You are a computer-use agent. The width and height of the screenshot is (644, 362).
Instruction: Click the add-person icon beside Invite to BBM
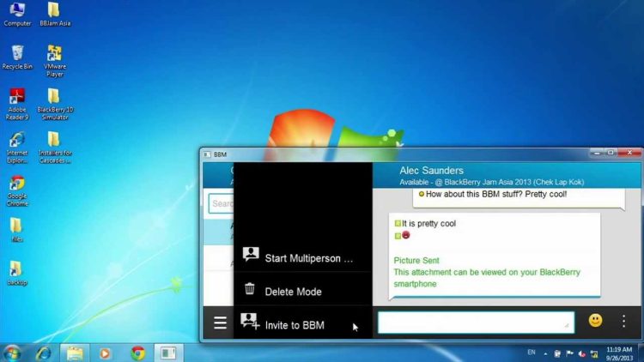(x=250, y=321)
